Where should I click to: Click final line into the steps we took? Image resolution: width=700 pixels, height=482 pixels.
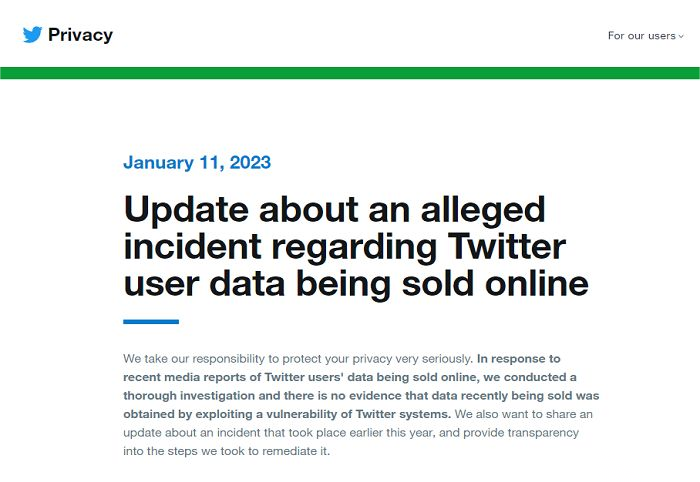[226, 451]
